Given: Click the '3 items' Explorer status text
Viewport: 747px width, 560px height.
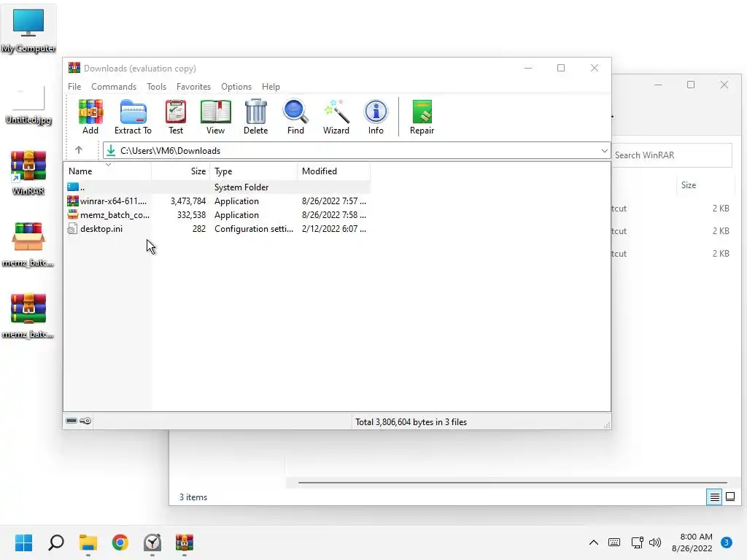Looking at the screenshot, I should click(193, 497).
